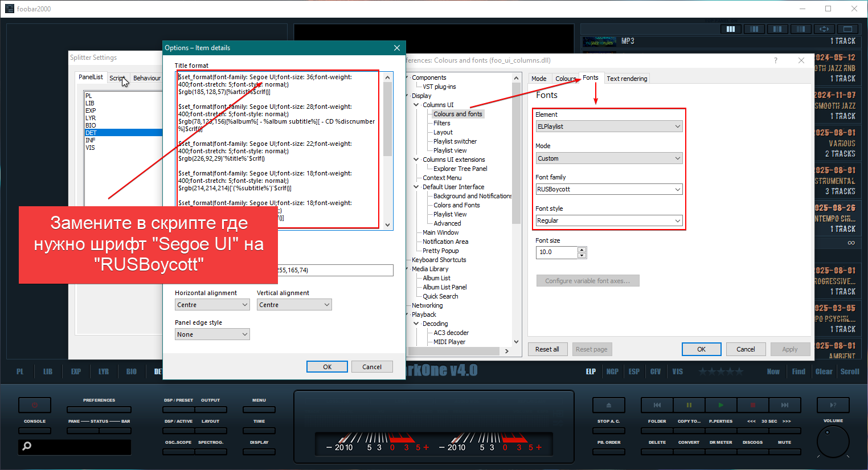Collapse the Decoding tree node

pos(416,324)
